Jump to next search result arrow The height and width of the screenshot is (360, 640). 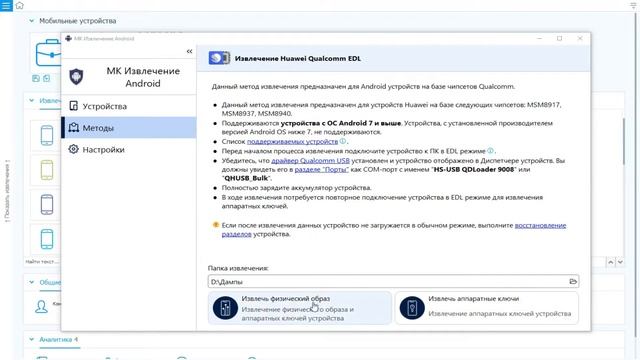(620, 262)
